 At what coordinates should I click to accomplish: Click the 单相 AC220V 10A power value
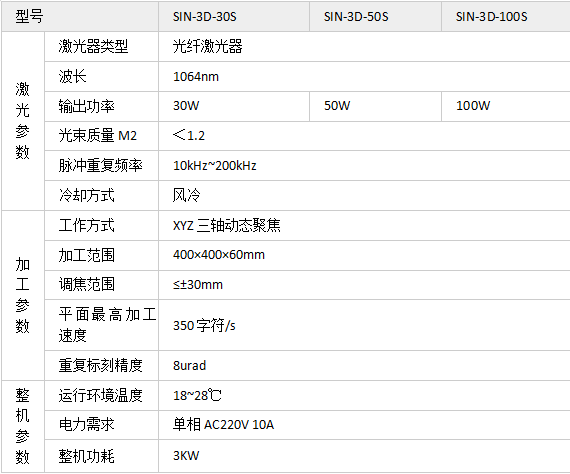pos(223,425)
